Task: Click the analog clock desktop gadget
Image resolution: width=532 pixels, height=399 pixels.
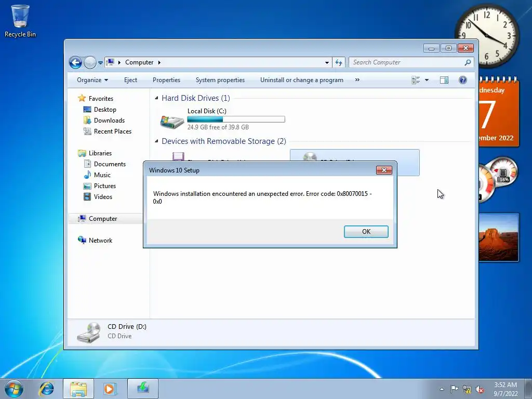Action: point(486,36)
